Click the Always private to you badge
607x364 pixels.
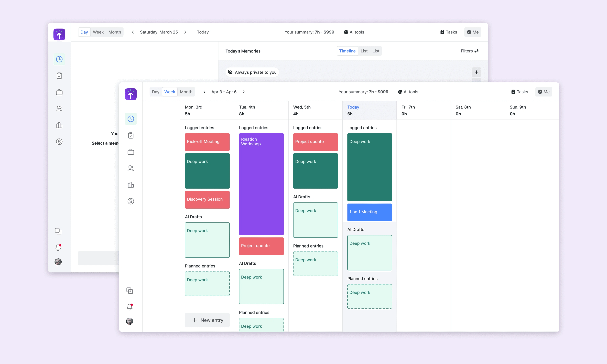[x=252, y=72]
